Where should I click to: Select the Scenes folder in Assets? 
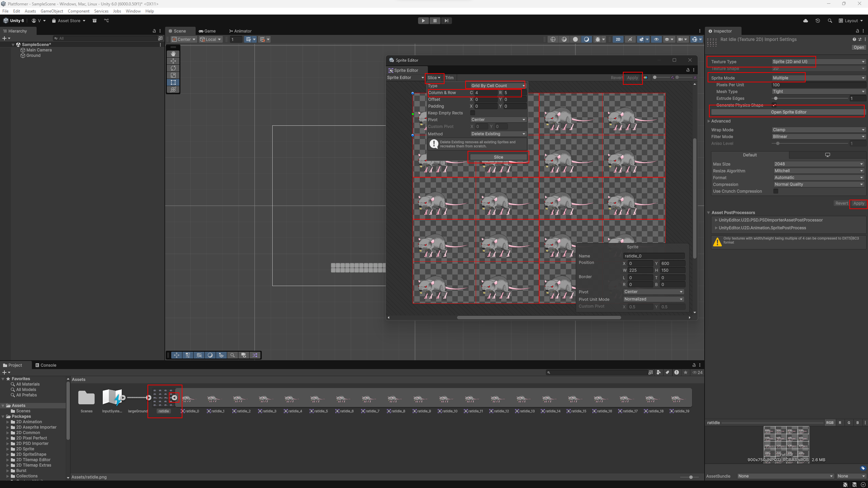point(86,402)
